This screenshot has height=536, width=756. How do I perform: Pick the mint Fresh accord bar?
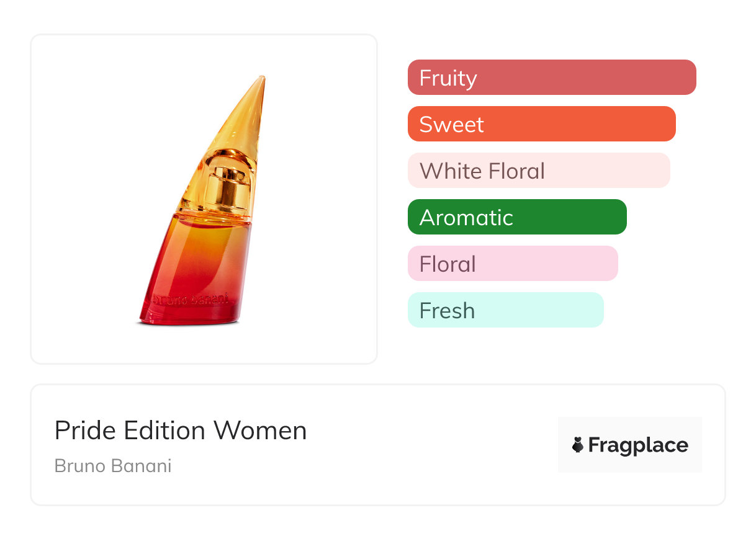(505, 310)
